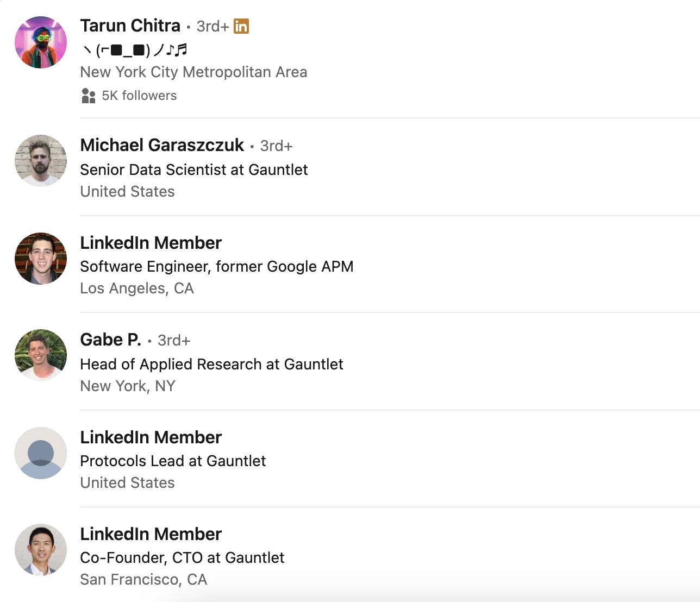Open the Tarun Chitra name link
Screen dimensions: 700x602
(130, 26)
